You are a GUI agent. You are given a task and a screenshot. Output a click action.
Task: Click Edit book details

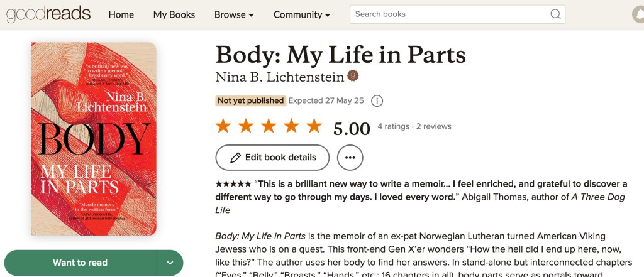point(272,157)
